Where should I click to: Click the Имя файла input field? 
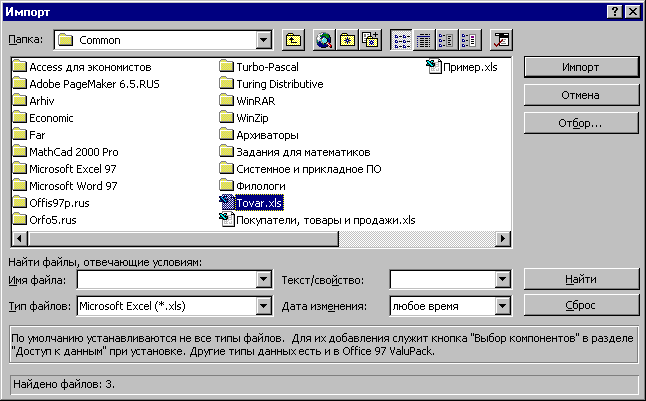point(166,280)
